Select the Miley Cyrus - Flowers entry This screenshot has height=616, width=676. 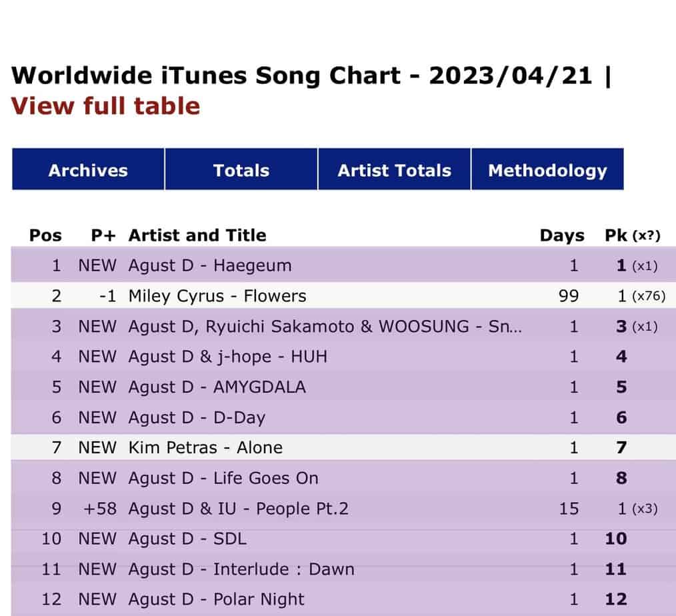point(217,296)
